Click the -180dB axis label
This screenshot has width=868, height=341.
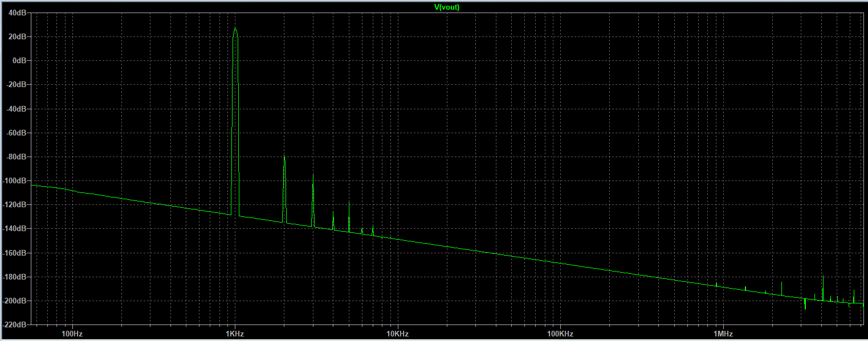15,277
